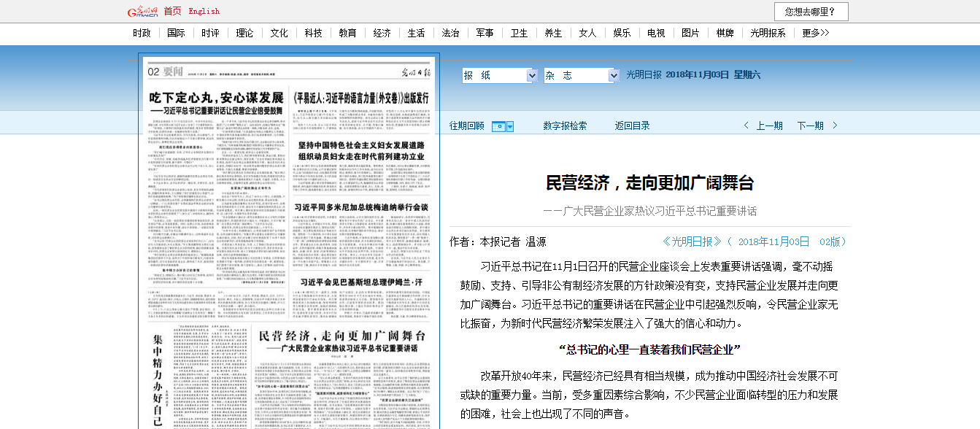The width and height of the screenshot is (980, 429).
Task: Open the 时政 navigation section
Action: coord(142,33)
